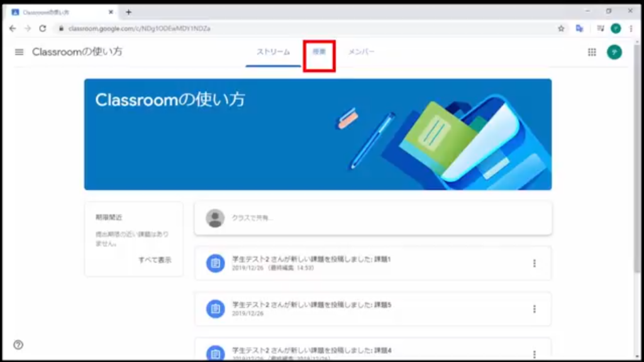Viewport: 644px width, 362px height.
Task: Click the date line under the 課題1 post
Action: pos(273,268)
